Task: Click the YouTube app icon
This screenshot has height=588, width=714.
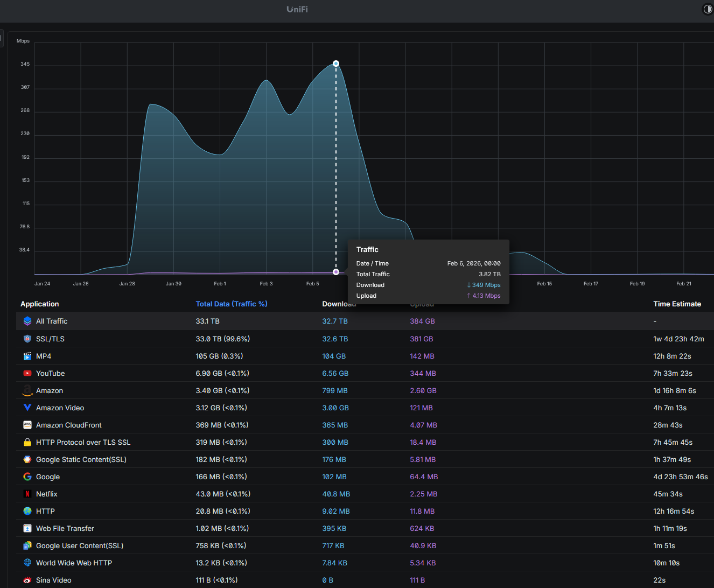Action: [27, 373]
